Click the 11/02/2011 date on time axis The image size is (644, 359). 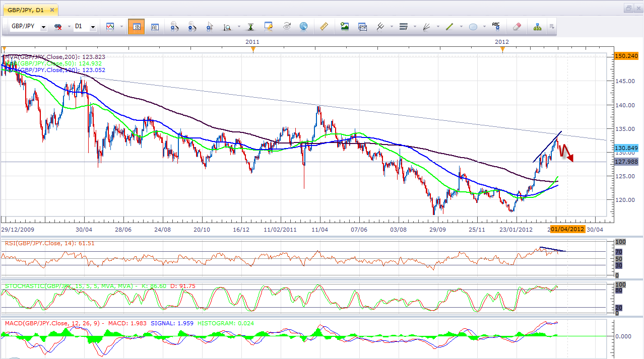[x=280, y=229]
